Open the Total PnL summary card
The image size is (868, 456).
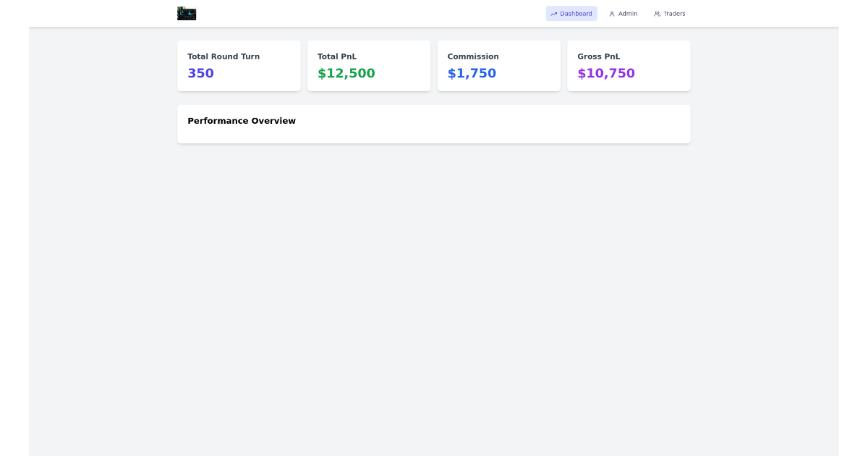coord(369,65)
